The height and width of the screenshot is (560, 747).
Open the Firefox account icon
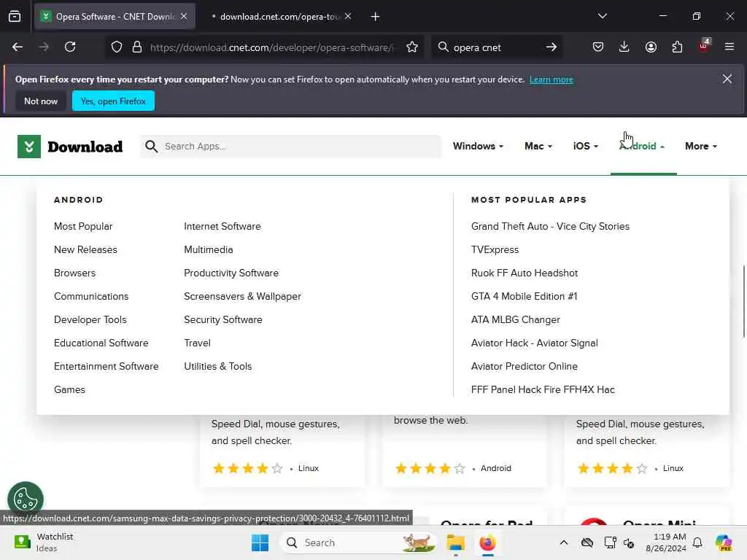tap(651, 47)
